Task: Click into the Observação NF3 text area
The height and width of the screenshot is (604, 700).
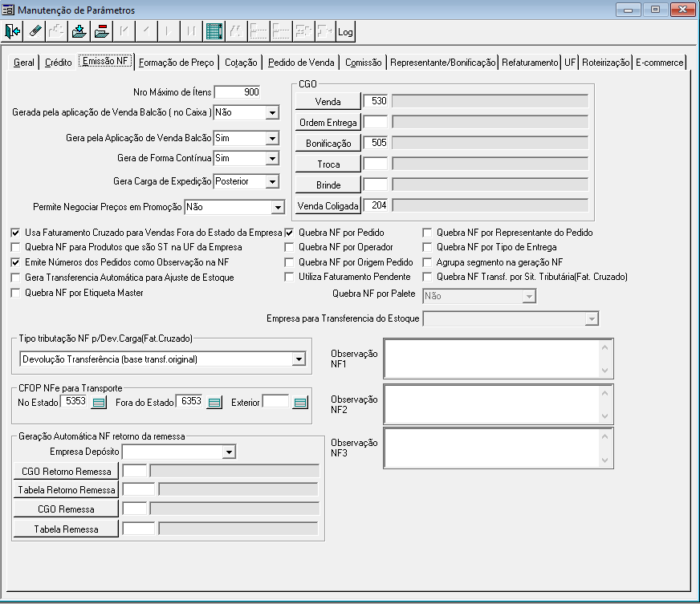Action: [493, 448]
